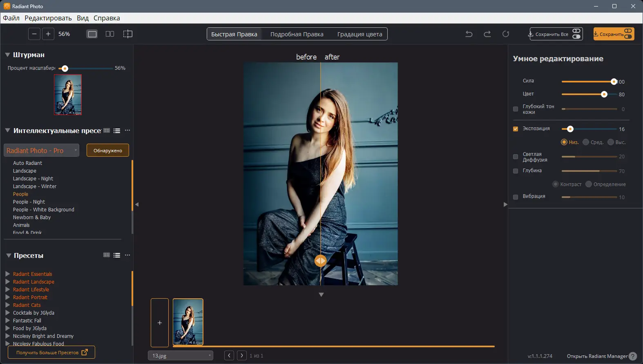643x364 pixels.
Task: Choose the Определение radio option
Action: pos(589,184)
